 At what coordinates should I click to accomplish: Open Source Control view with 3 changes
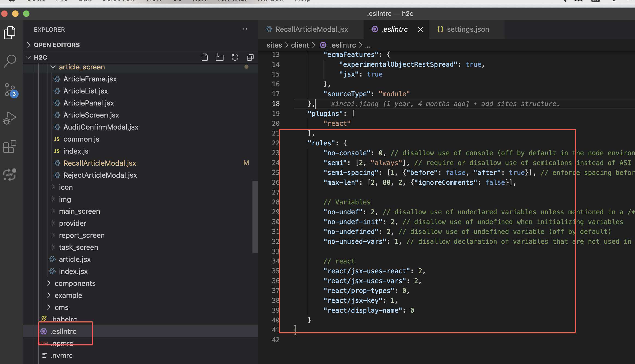tap(10, 90)
